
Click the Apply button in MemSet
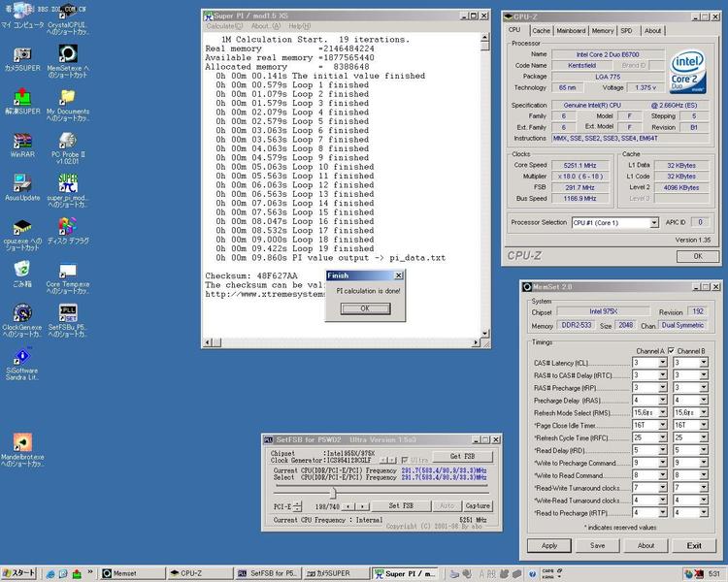549,546
